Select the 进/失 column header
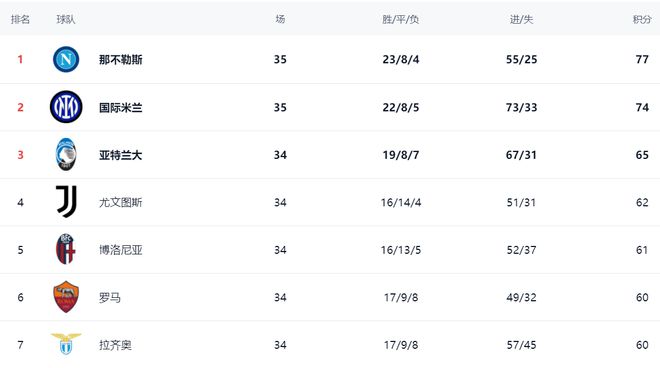The height and width of the screenshot is (368, 660). [x=522, y=19]
